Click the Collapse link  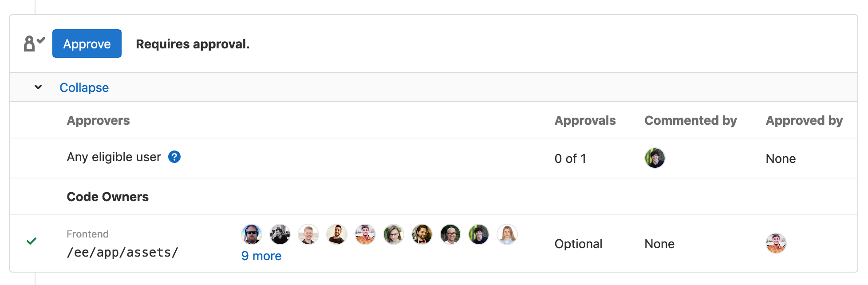[84, 87]
